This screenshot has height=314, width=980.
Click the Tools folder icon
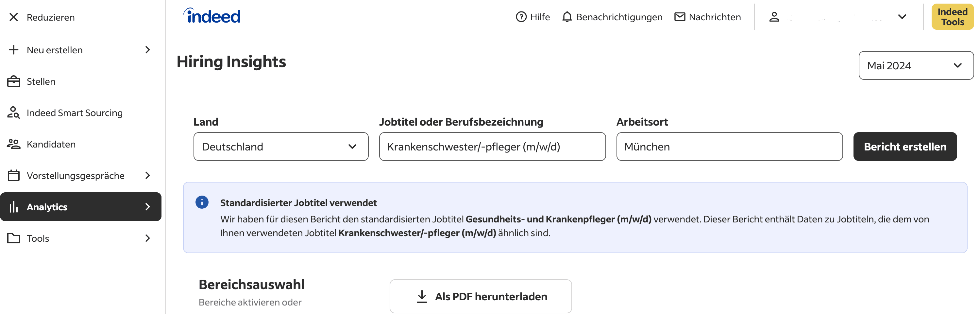pyautogui.click(x=14, y=238)
